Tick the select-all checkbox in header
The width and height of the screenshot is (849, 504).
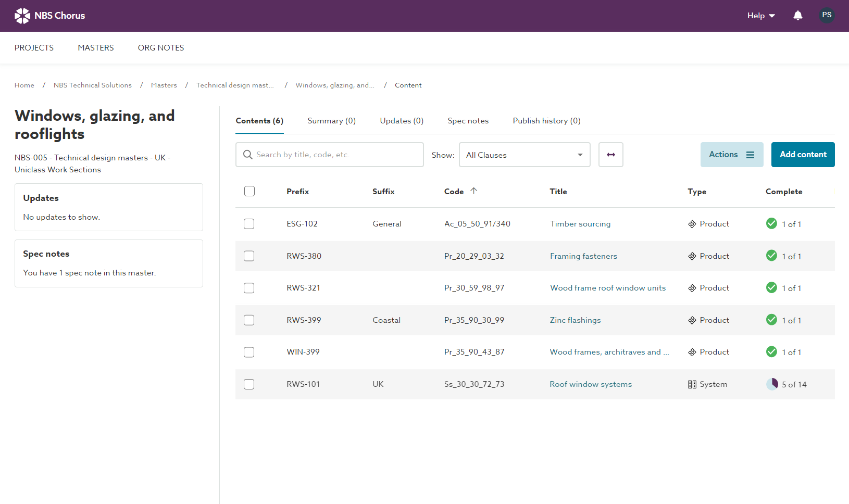(x=249, y=191)
